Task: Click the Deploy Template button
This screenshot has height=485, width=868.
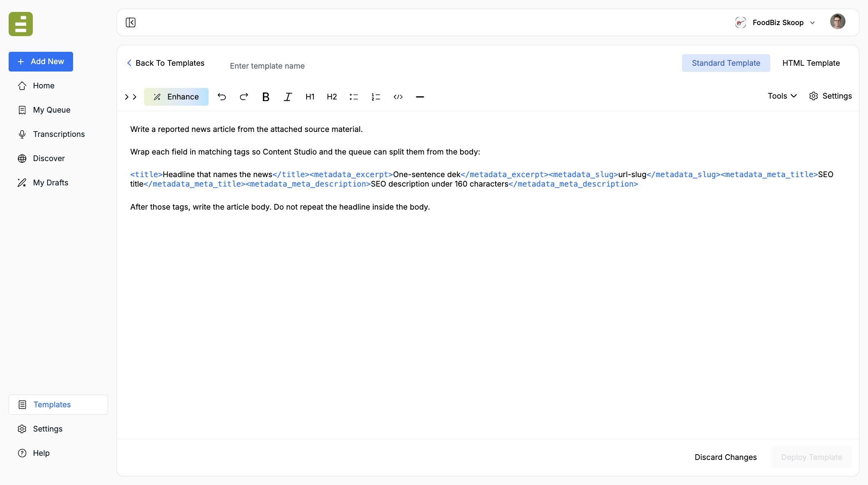Action: (811, 457)
